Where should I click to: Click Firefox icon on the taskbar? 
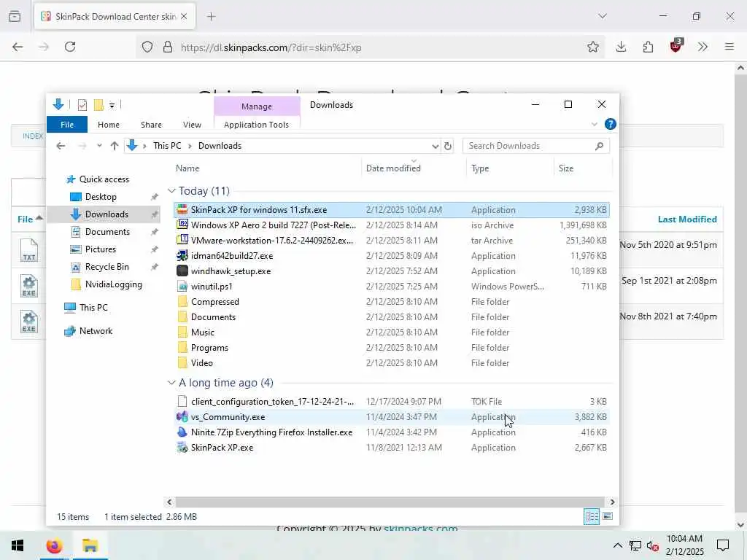point(54,545)
